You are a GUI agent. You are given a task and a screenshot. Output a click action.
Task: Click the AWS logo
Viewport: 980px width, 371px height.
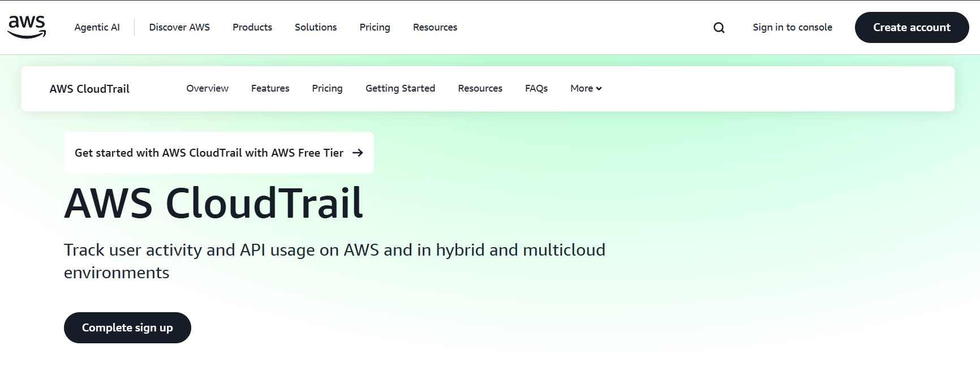point(27,27)
